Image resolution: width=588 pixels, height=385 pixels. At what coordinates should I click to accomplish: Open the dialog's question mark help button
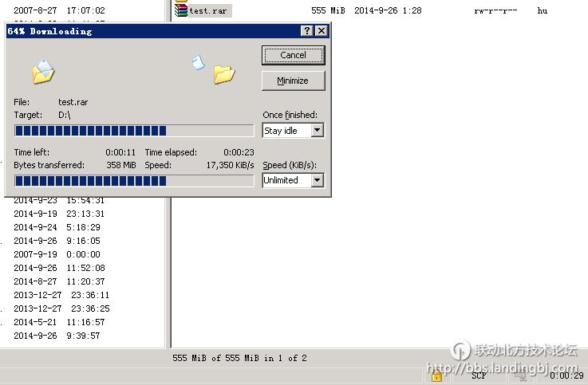tap(307, 31)
